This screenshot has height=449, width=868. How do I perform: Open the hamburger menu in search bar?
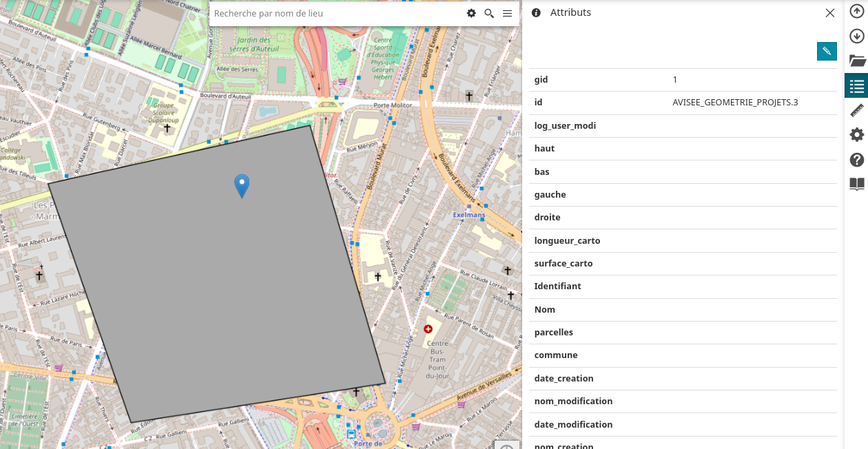pyautogui.click(x=507, y=13)
